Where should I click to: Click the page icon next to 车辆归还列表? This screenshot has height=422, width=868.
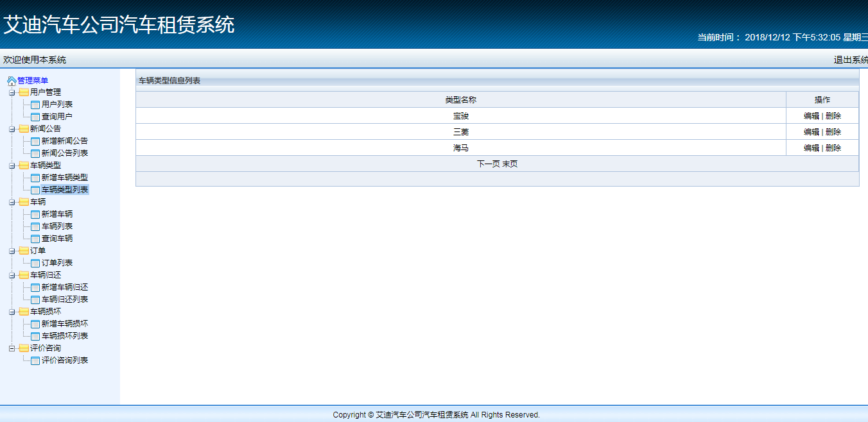click(35, 300)
